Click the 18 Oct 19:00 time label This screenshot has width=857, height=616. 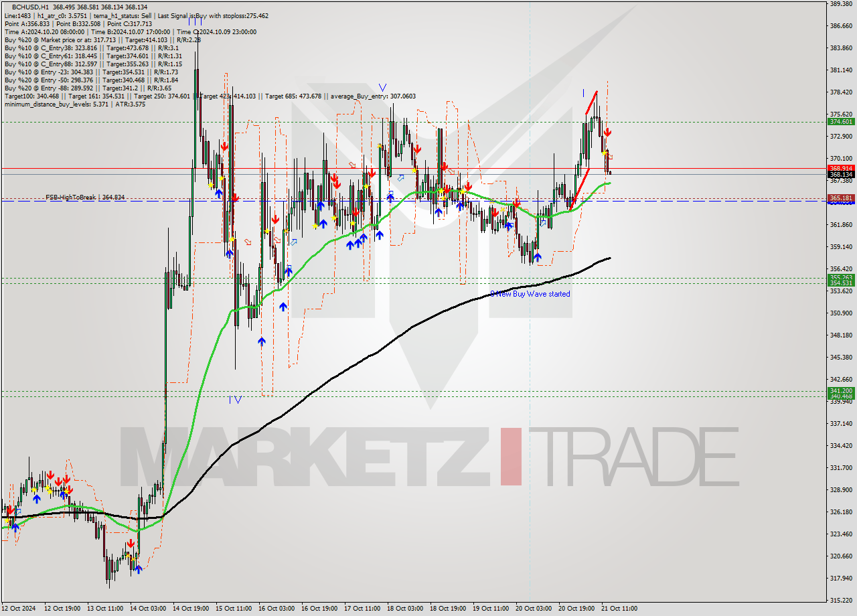tap(448, 609)
